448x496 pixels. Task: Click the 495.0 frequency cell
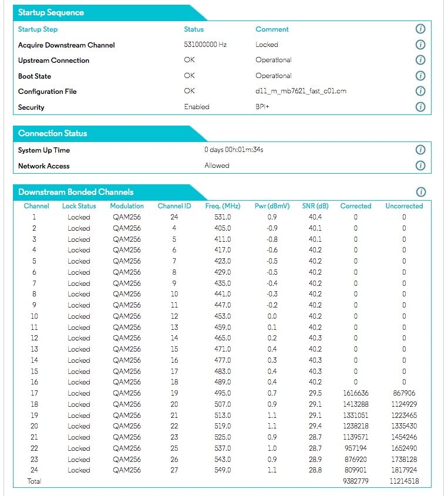223,393
